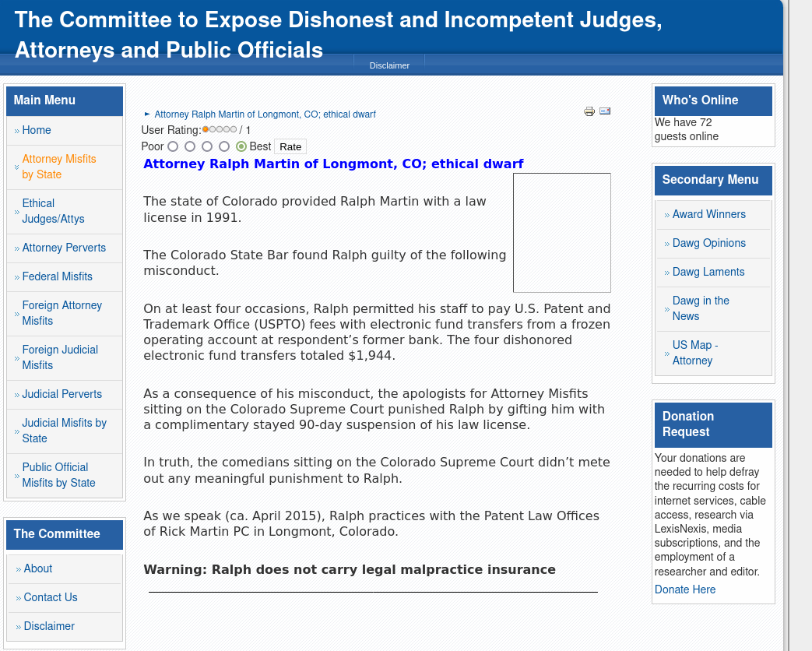
Task: Click the site title header text
Action: pos(338,35)
